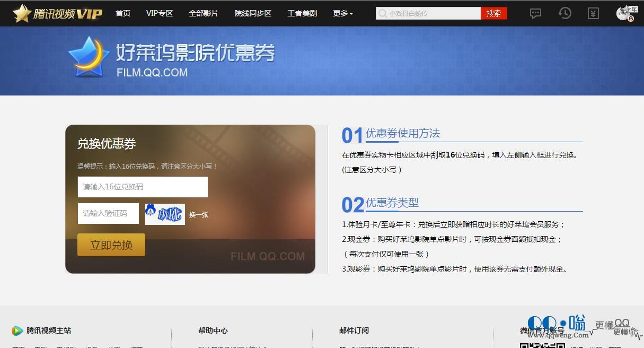The width and height of the screenshot is (644, 348).
Task: Click the 验证码 captcha input field
Action: tap(108, 213)
